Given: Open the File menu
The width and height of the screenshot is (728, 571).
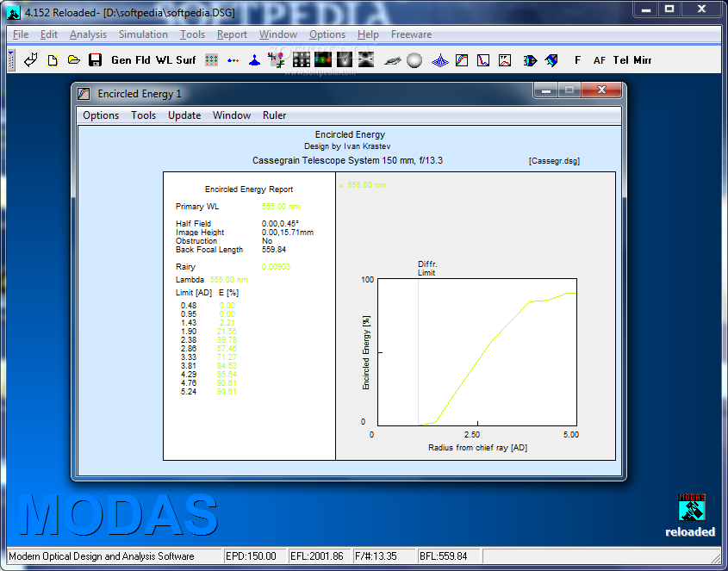Looking at the screenshot, I should click(21, 34).
